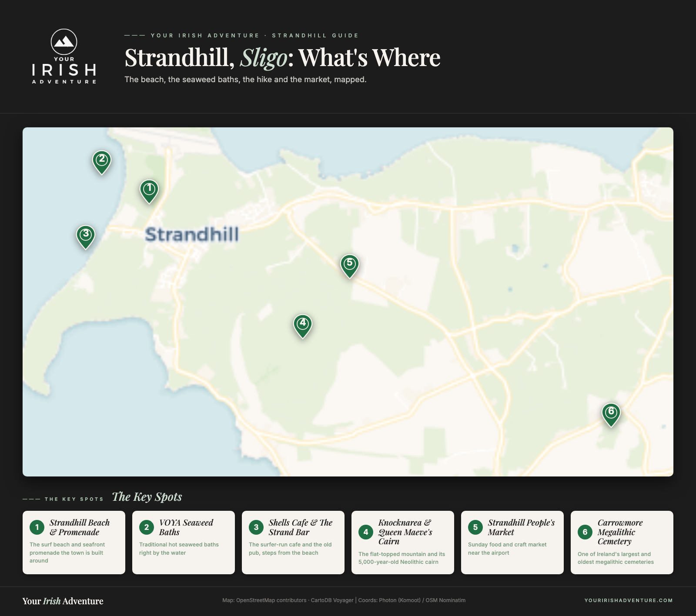
Task: Click the green number 3 badge in the key spots
Action: pos(256,527)
